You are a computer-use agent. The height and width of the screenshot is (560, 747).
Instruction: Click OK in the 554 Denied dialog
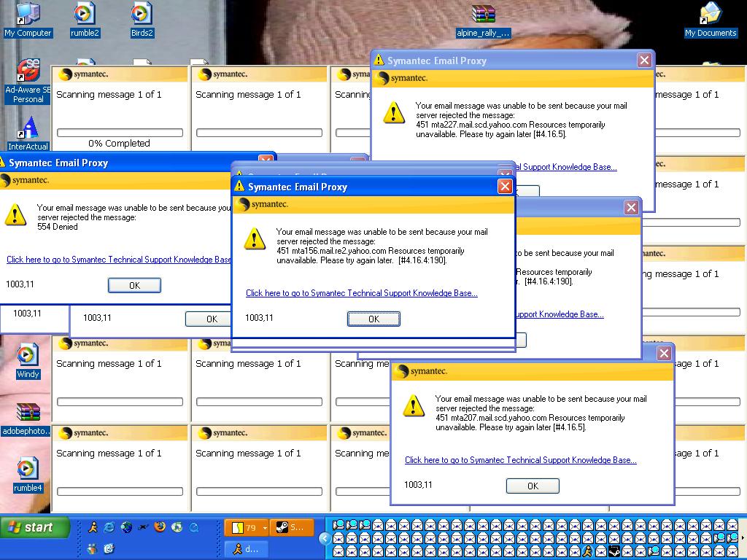(x=134, y=285)
